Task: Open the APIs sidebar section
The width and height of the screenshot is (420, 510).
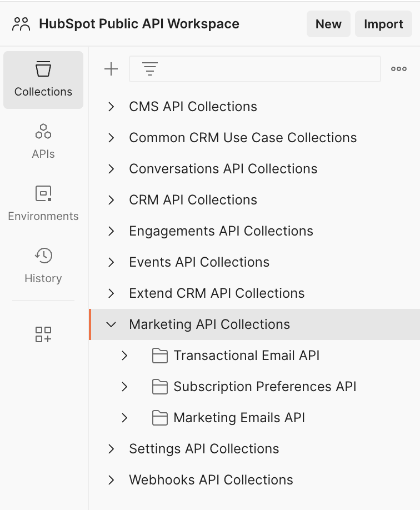Action: click(43, 142)
